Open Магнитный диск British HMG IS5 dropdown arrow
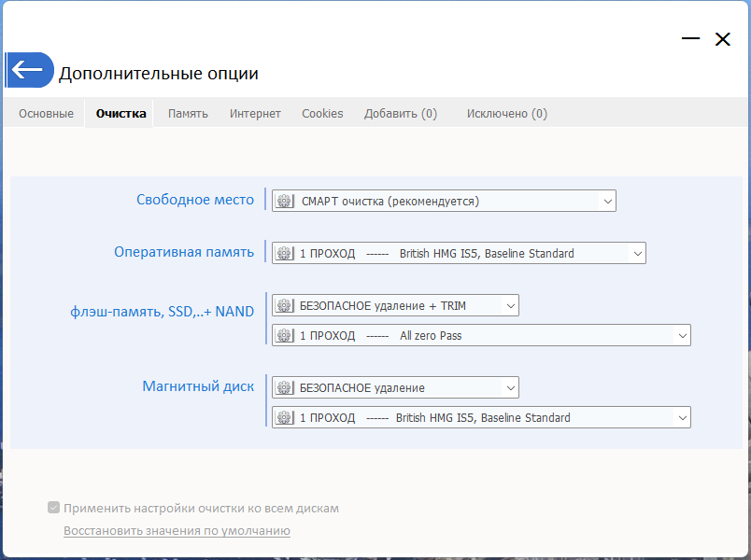Image resolution: width=751 pixels, height=560 pixels. pos(683,418)
